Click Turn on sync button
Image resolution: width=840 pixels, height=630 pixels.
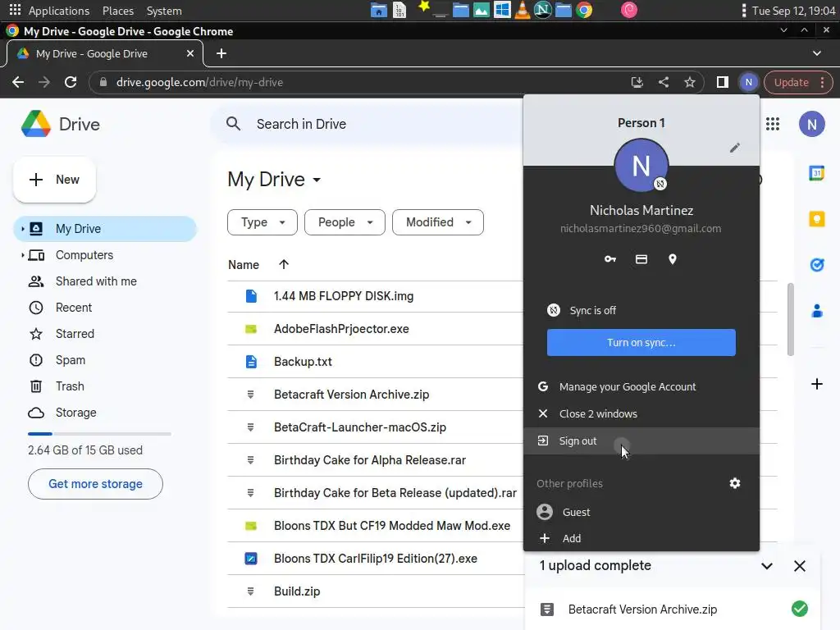pos(641,342)
